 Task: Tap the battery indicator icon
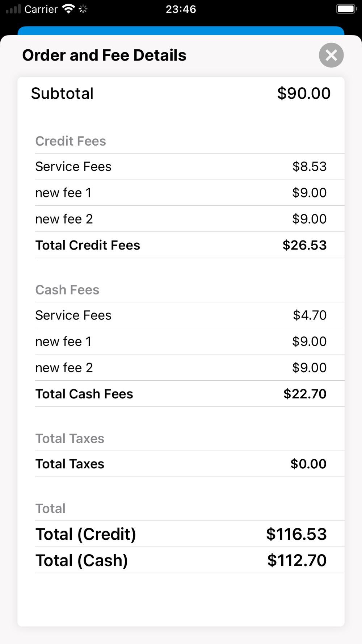pos(346,9)
